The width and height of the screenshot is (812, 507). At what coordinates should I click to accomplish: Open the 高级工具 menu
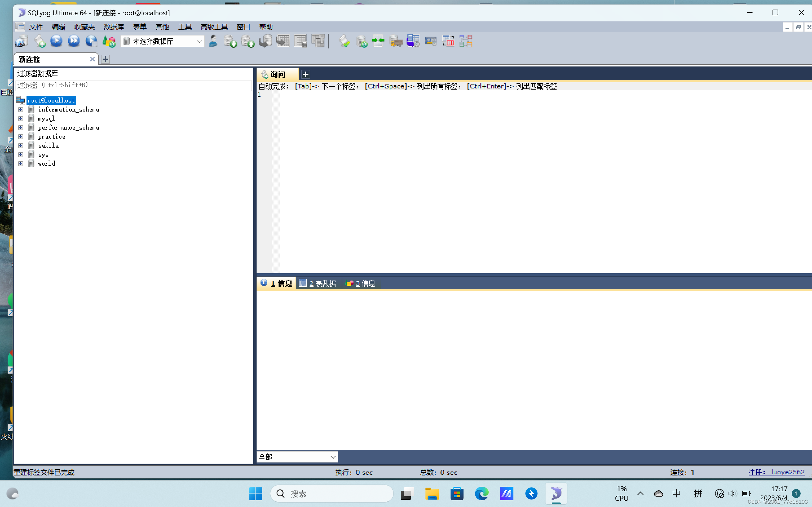pyautogui.click(x=214, y=26)
